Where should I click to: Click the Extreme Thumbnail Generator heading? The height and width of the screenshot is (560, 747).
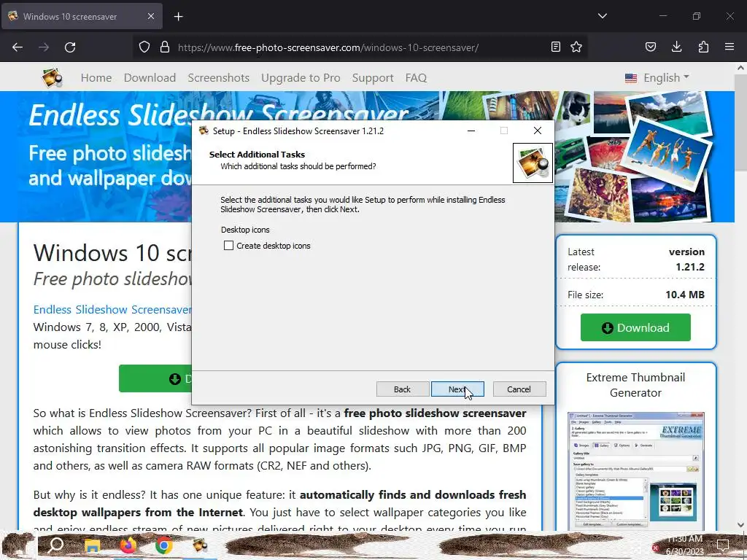pyautogui.click(x=635, y=385)
